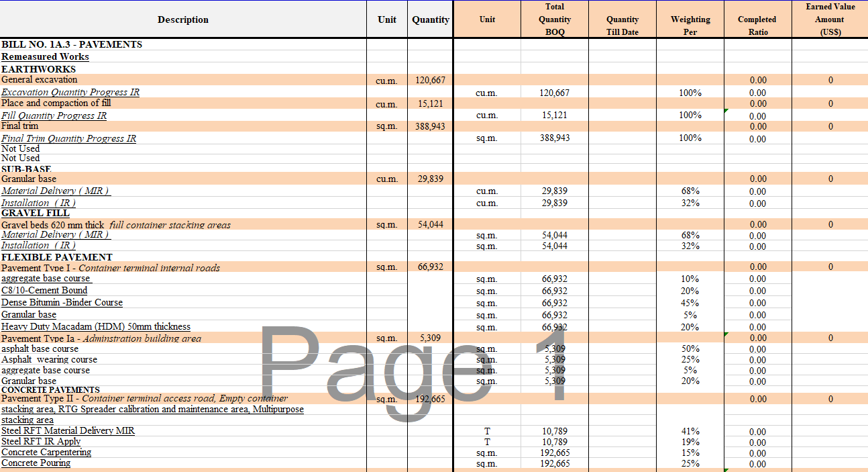Select the GRAVEL FILL section heading
The width and height of the screenshot is (868, 472).
34,213
